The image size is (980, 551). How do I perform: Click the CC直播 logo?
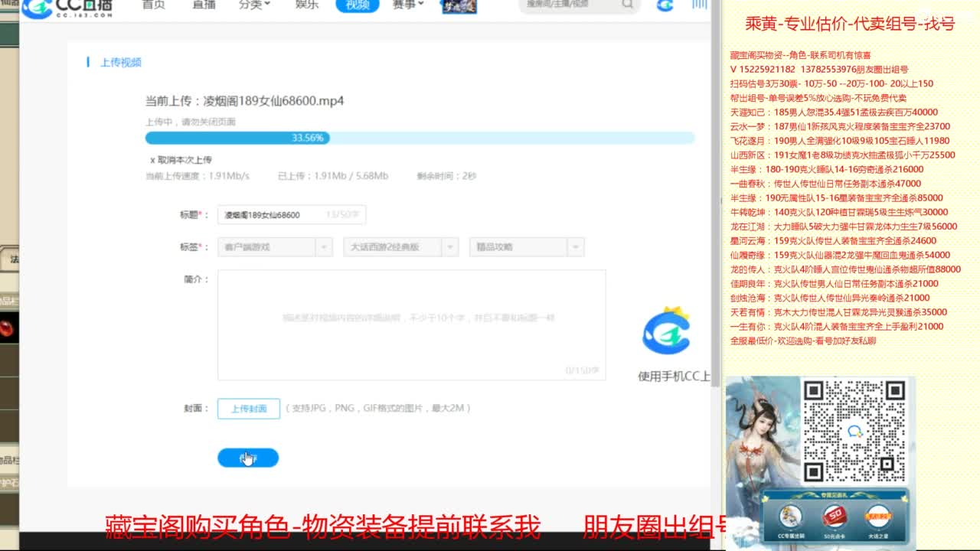[x=67, y=8]
